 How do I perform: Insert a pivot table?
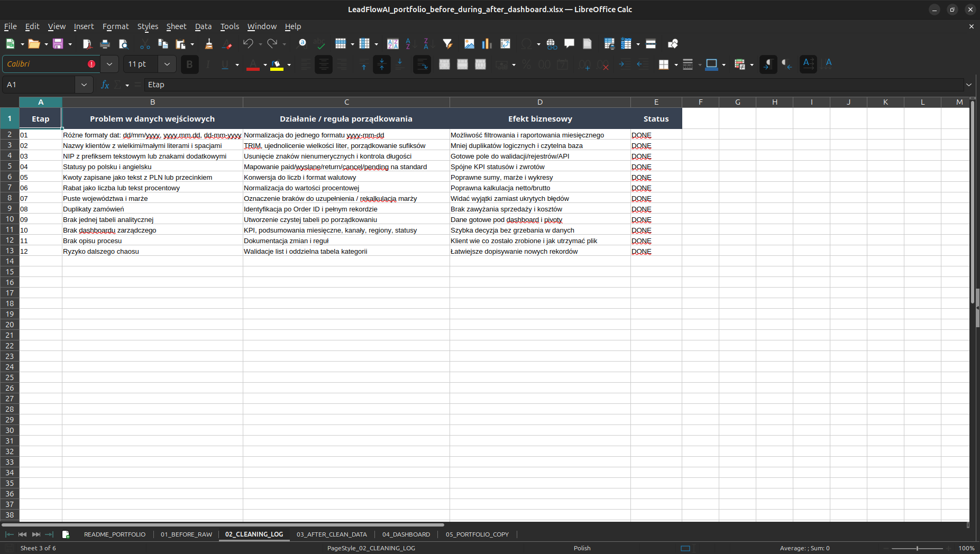tap(505, 44)
